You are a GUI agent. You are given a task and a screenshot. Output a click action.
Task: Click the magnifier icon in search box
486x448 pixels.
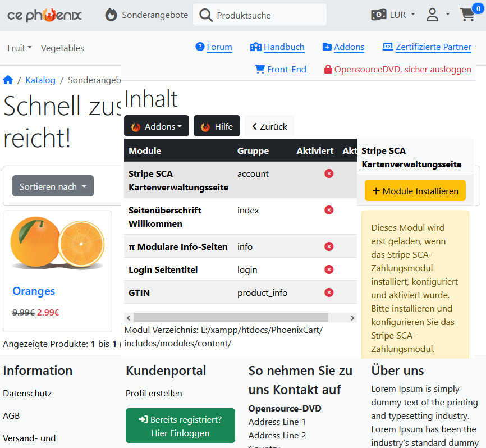(206, 15)
